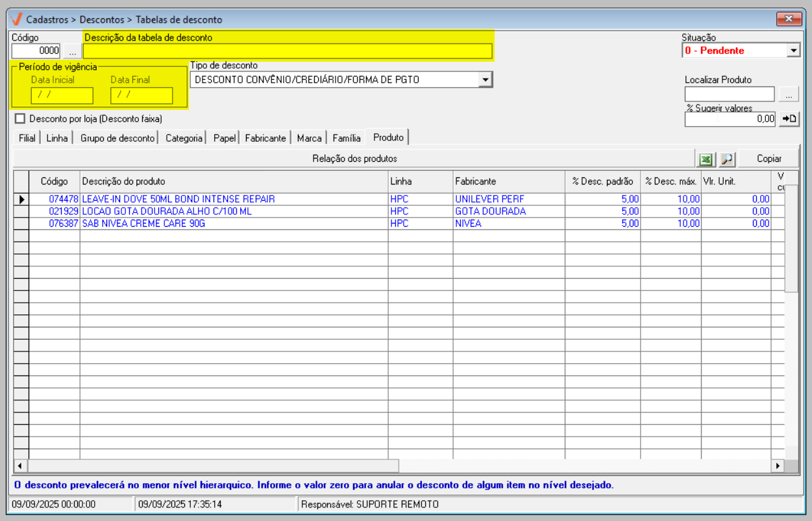Open the Situação dropdown
This screenshot has width=812, height=521.
(793, 51)
